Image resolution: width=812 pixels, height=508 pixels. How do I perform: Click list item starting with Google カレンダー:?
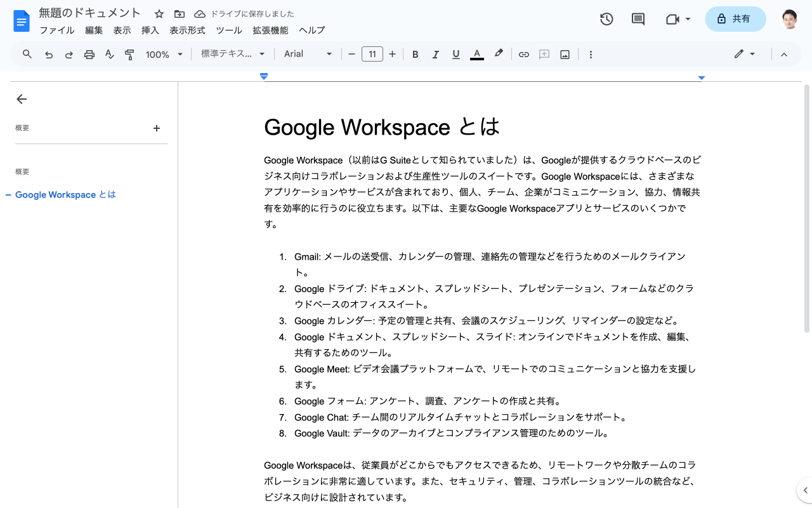(487, 321)
